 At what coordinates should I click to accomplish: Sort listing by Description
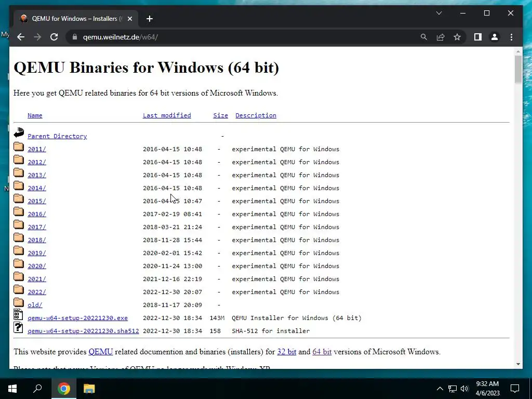[x=256, y=115]
